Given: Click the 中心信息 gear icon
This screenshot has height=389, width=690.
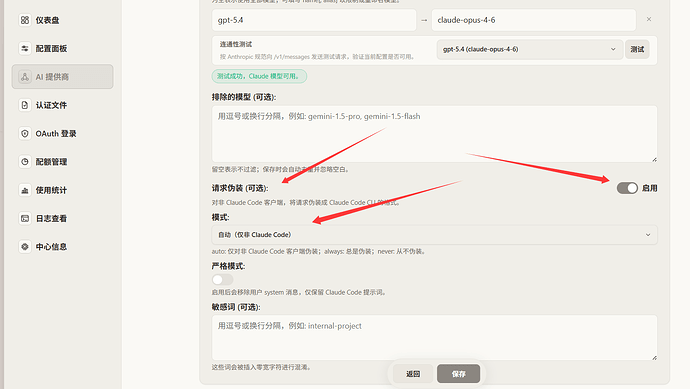Looking at the screenshot, I should [x=25, y=246].
